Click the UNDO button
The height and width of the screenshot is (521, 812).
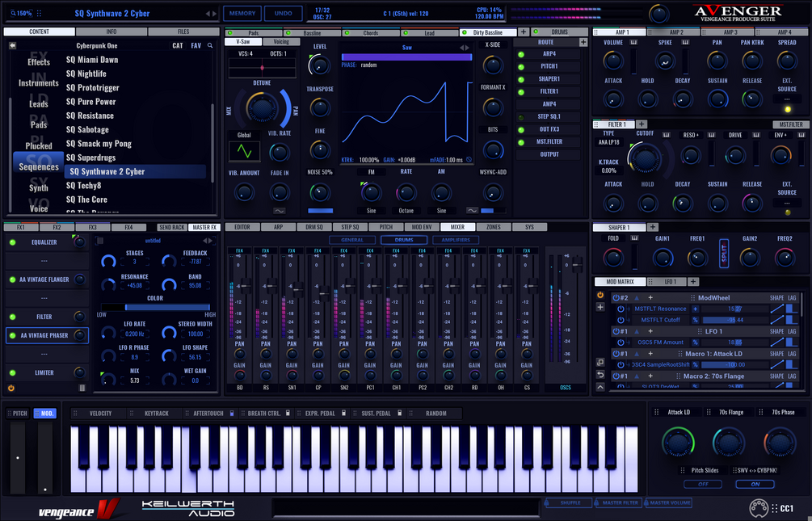point(283,14)
